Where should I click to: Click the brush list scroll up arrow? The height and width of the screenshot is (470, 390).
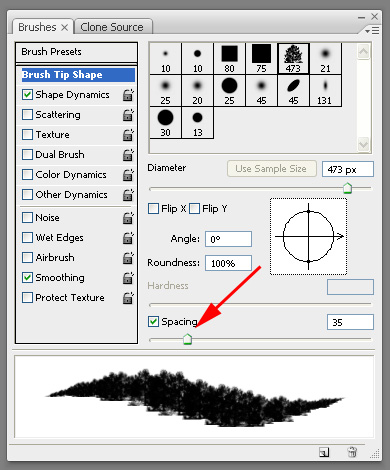pos(363,52)
